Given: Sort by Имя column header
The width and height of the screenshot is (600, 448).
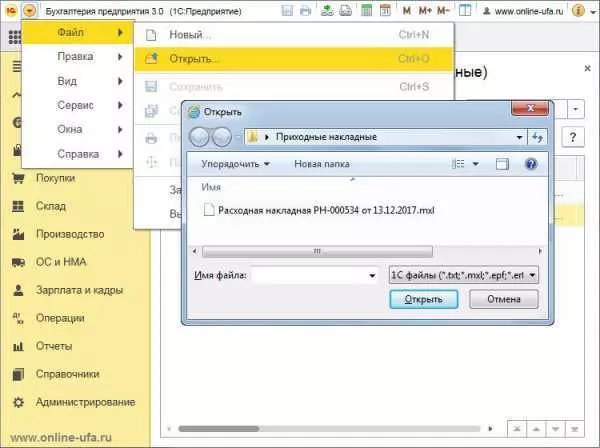Looking at the screenshot, I should tap(211, 187).
